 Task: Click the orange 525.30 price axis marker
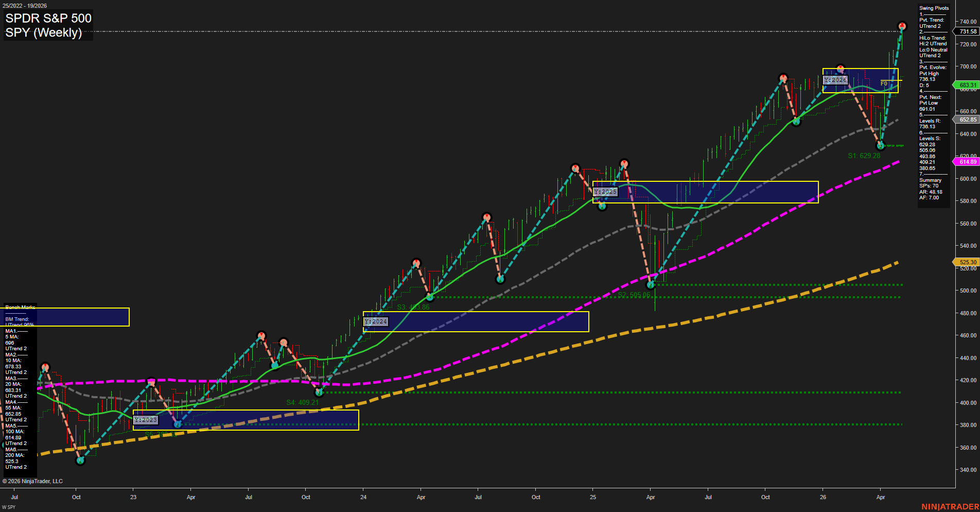[x=967, y=262]
